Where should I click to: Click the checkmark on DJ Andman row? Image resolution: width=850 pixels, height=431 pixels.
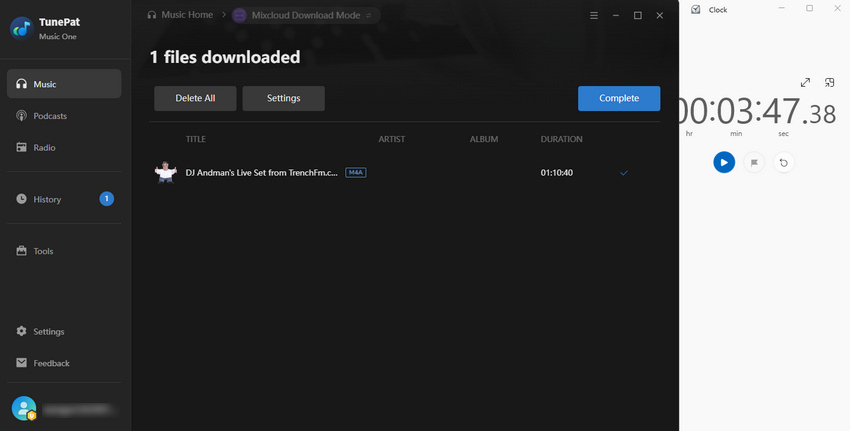[x=624, y=173]
